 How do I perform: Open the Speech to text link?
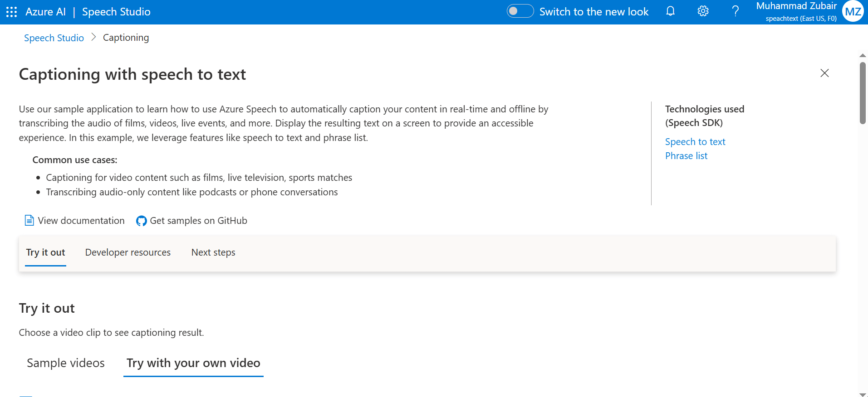pos(695,142)
